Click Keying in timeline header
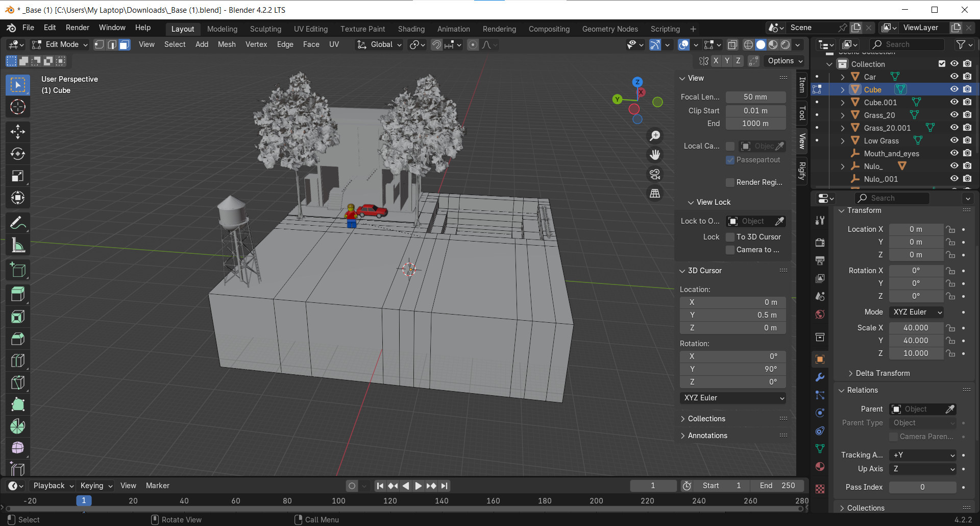 [96, 486]
